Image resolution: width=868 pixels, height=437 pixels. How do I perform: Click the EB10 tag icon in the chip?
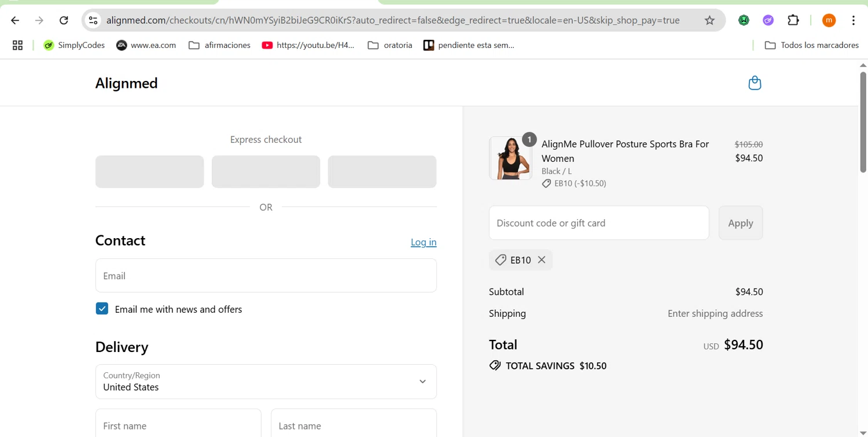click(x=501, y=260)
